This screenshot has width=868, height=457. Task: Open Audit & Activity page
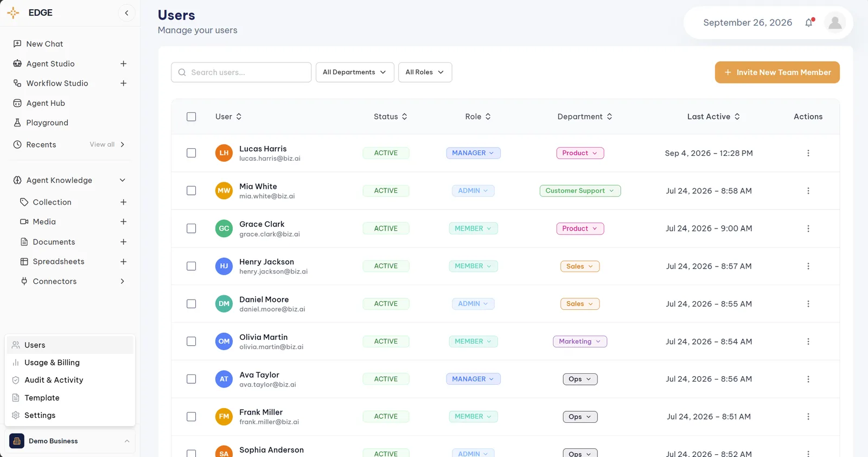(x=70, y=380)
